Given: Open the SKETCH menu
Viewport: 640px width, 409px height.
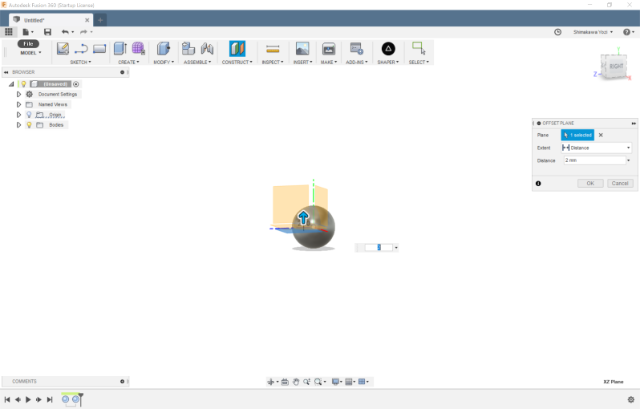Looking at the screenshot, I should 80,62.
